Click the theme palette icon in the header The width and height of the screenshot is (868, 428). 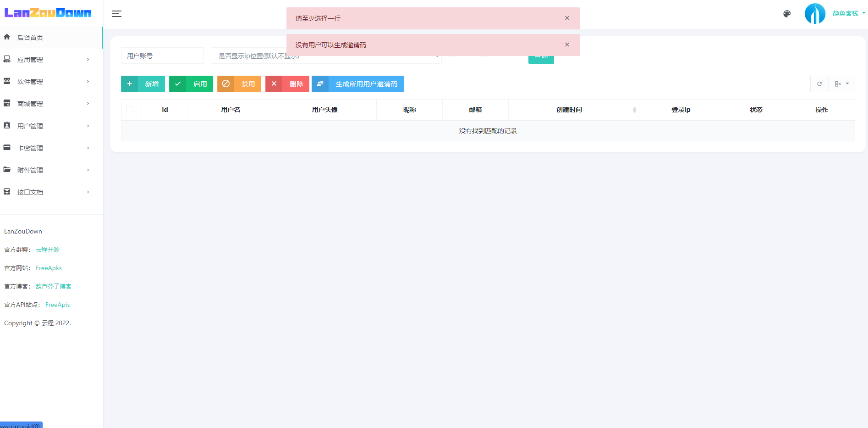(x=787, y=14)
